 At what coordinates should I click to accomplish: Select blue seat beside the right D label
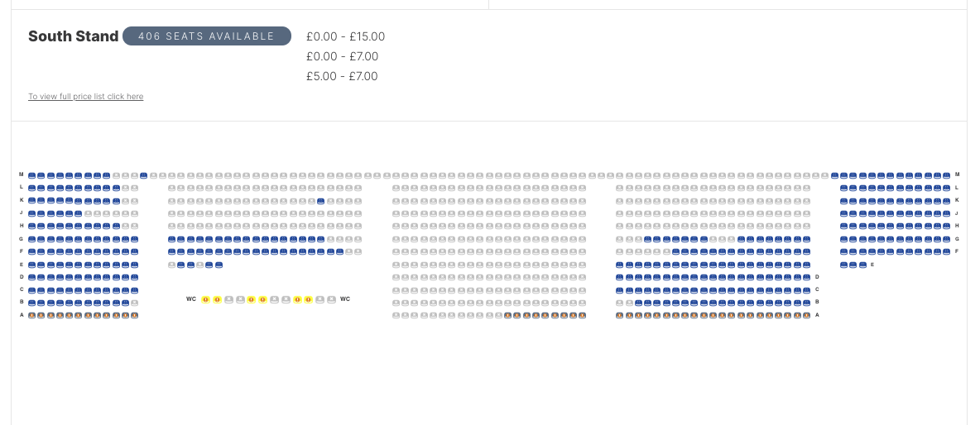pos(806,277)
